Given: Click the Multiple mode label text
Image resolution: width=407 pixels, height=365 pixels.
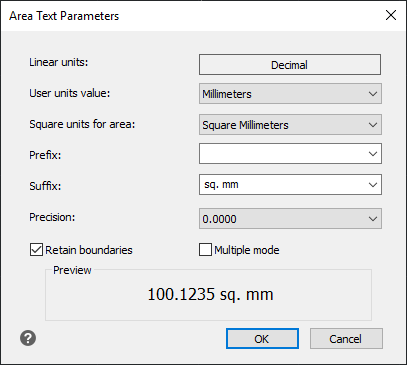Looking at the screenshot, I should [x=247, y=250].
